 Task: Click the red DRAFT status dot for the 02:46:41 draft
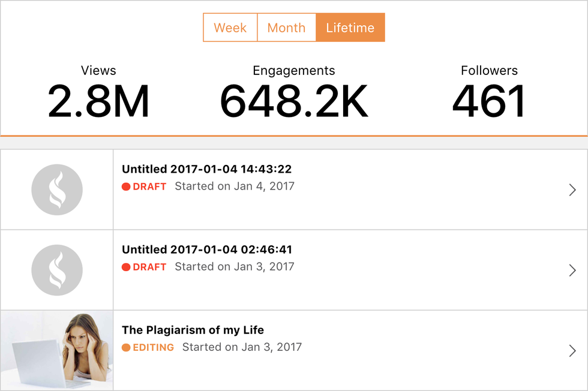coord(126,267)
